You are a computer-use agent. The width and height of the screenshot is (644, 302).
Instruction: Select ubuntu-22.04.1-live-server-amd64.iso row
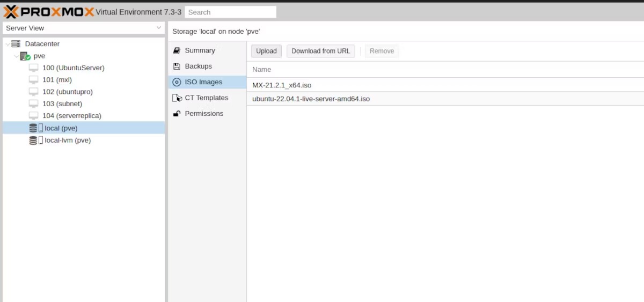click(x=445, y=99)
